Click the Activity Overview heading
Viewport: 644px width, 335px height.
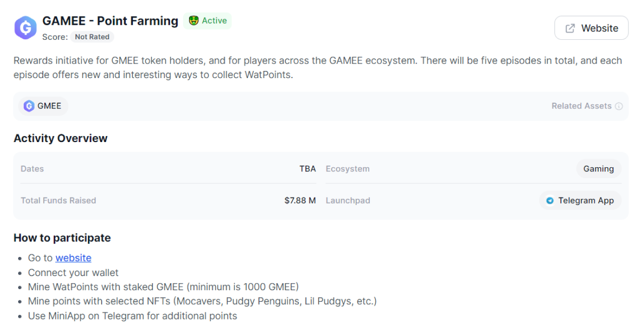tap(60, 139)
